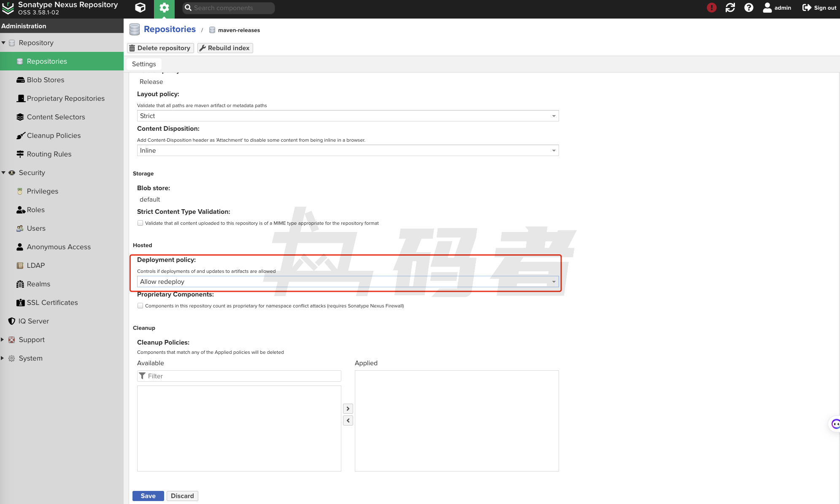This screenshot has height=504, width=840.
Task: Enable Strict Content Type Validation checkbox
Action: [140, 223]
